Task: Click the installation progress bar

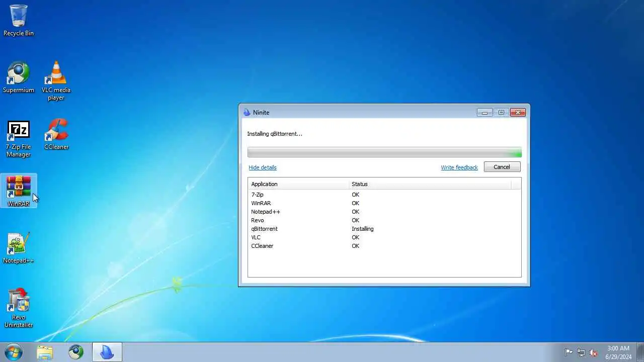Action: 384,152
